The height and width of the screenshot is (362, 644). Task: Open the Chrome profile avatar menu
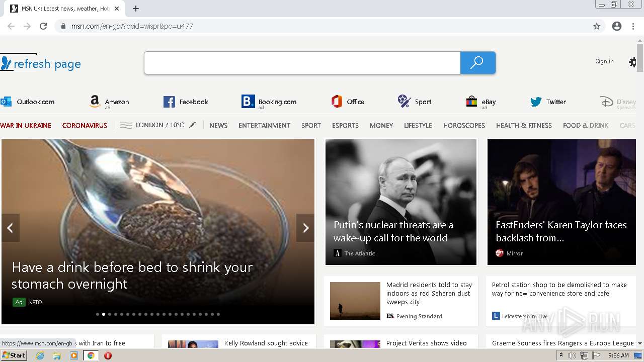point(617,26)
